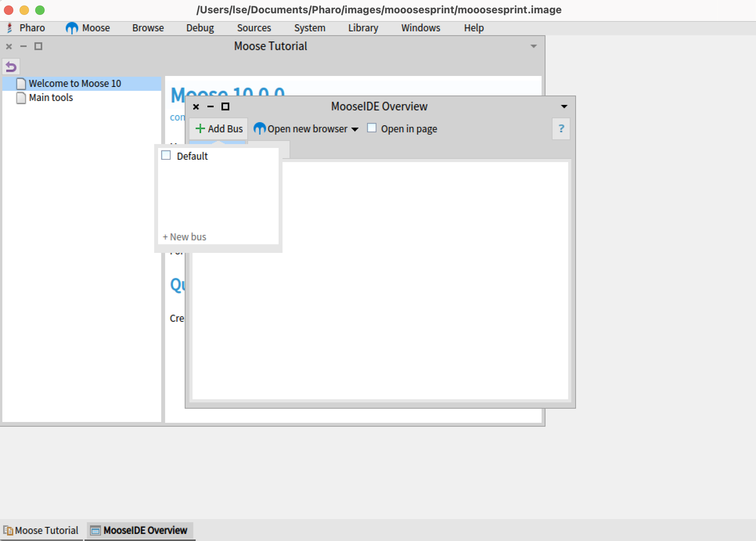Click the Moose head icon beside Open new browser

(259, 128)
